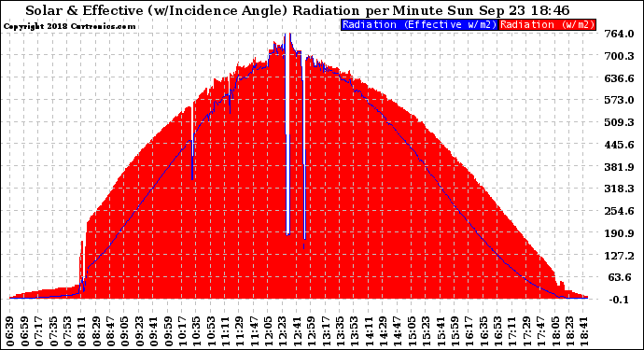The image size is (644, 350).
Task: Click the 10:35 time label
Action: [196, 331]
